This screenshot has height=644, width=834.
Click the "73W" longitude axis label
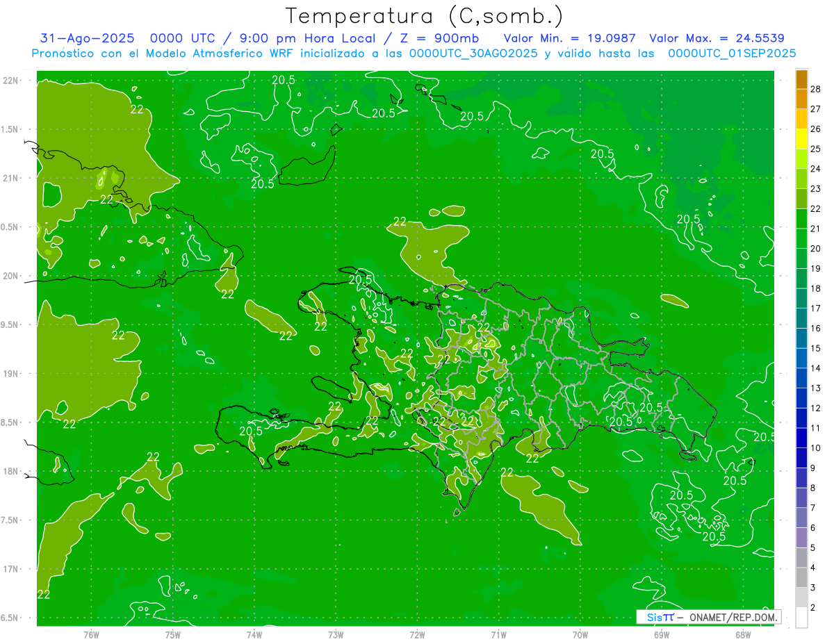click(x=336, y=635)
